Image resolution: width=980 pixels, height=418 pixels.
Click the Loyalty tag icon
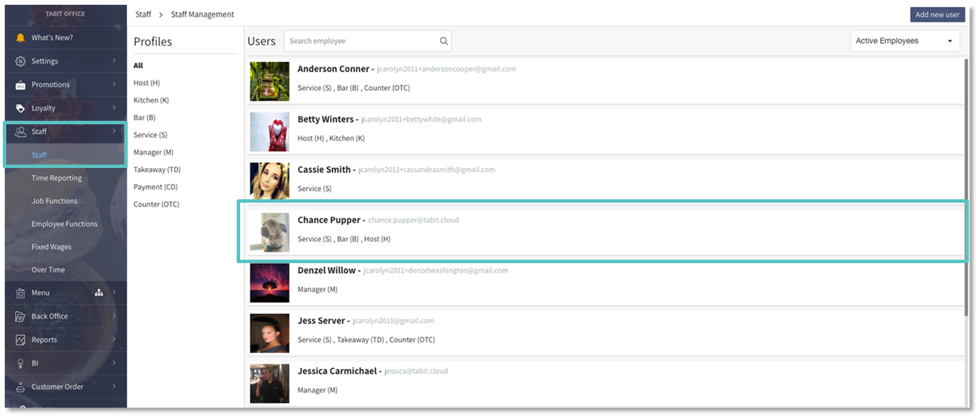click(x=20, y=108)
